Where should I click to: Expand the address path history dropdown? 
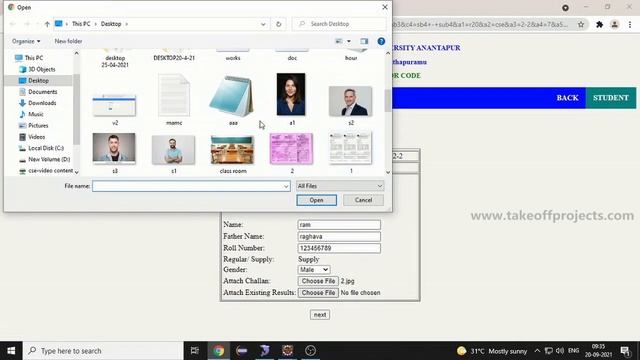tap(263, 24)
